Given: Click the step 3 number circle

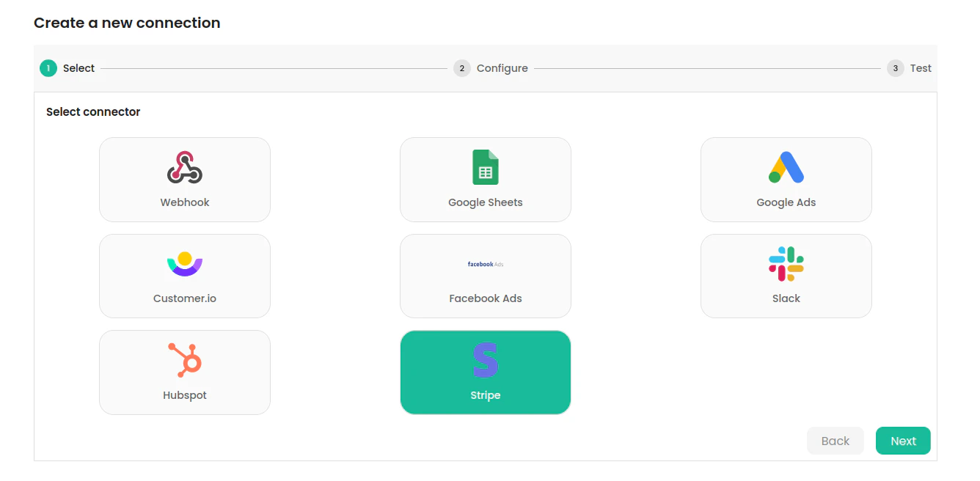Looking at the screenshot, I should (896, 68).
